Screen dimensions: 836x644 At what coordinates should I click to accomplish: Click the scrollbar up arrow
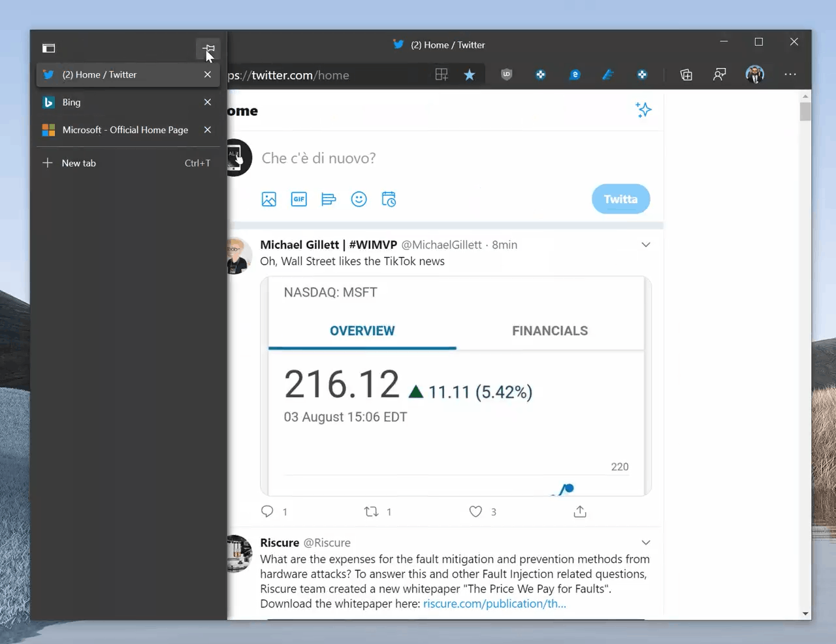point(805,96)
